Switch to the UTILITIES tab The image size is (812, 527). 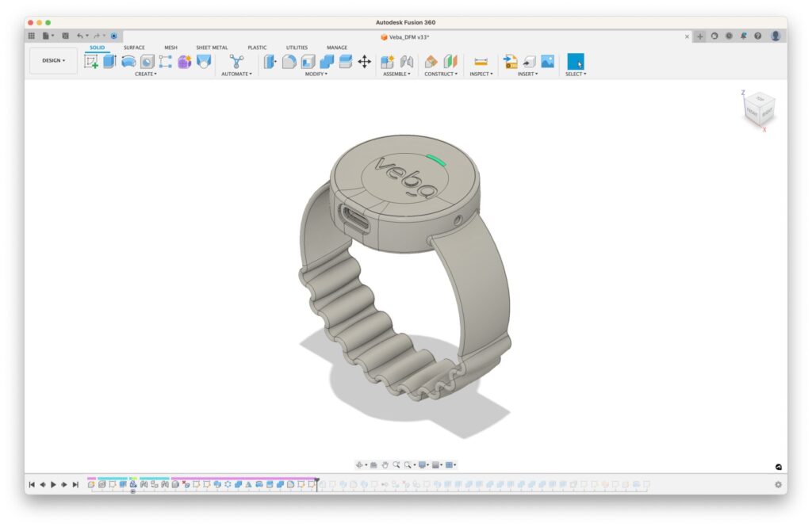297,47
